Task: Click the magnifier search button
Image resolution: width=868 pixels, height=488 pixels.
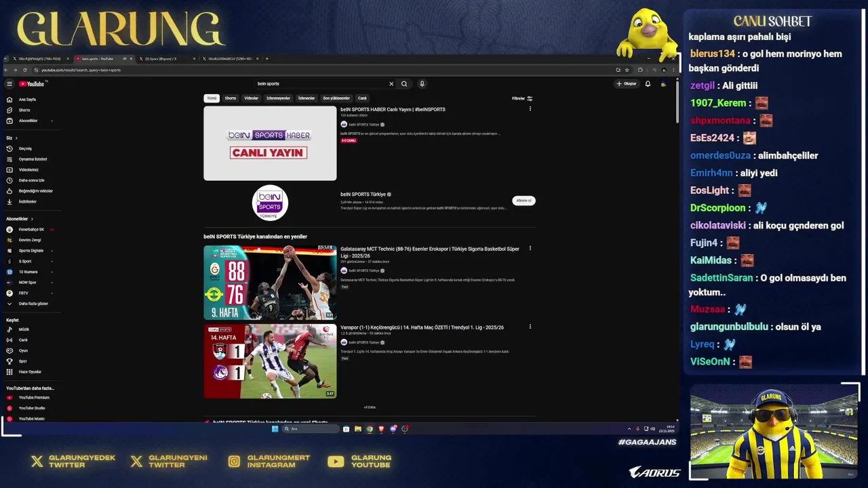Action: point(404,84)
